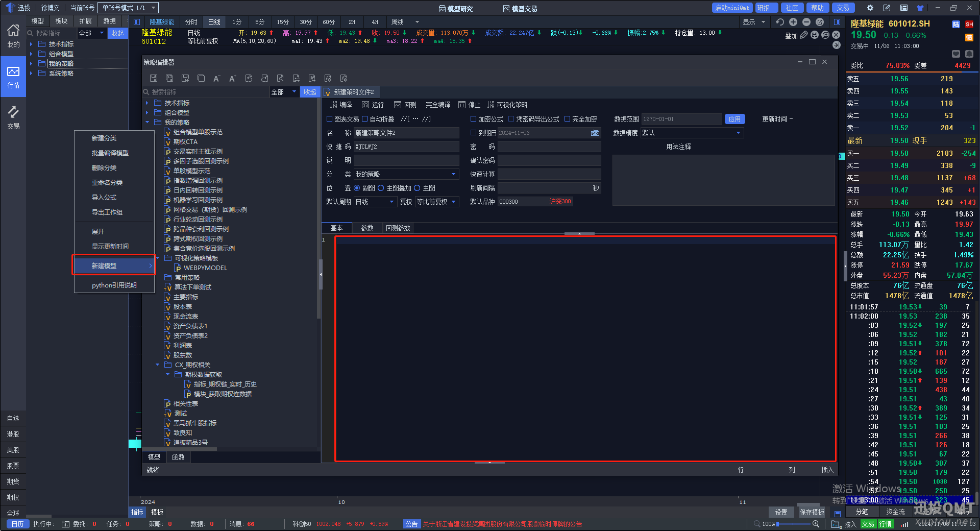The width and height of the screenshot is (980, 531).
Task: Click the 编译 compile icon button
Action: pyautogui.click(x=341, y=105)
